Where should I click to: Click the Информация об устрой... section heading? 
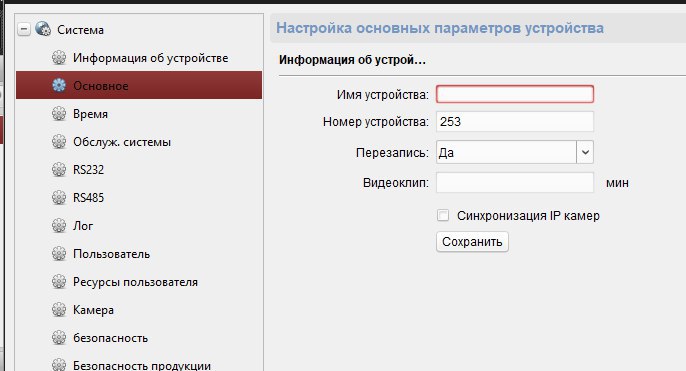point(352,60)
